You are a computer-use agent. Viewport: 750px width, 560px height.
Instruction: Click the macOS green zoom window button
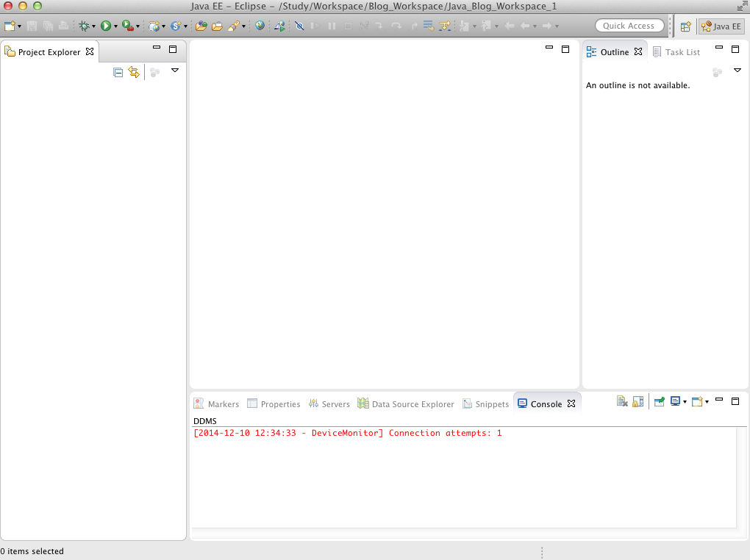click(x=37, y=6)
